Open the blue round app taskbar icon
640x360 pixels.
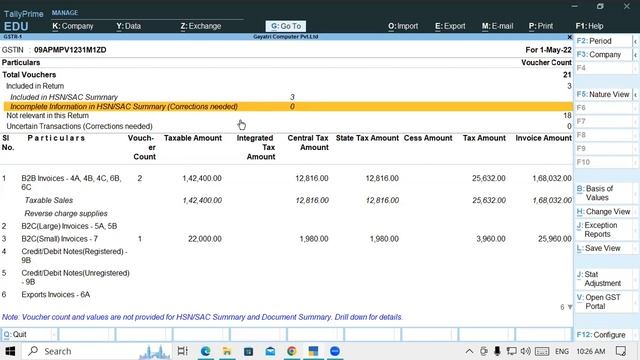pos(335,351)
